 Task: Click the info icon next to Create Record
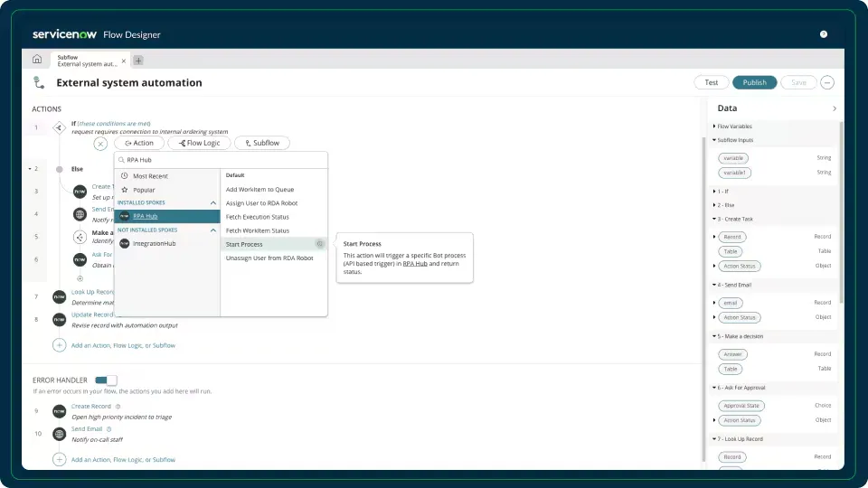[x=118, y=406]
